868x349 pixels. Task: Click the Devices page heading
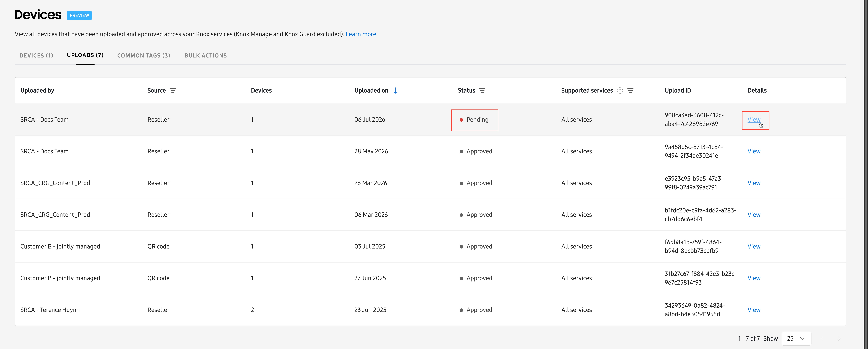(x=38, y=15)
